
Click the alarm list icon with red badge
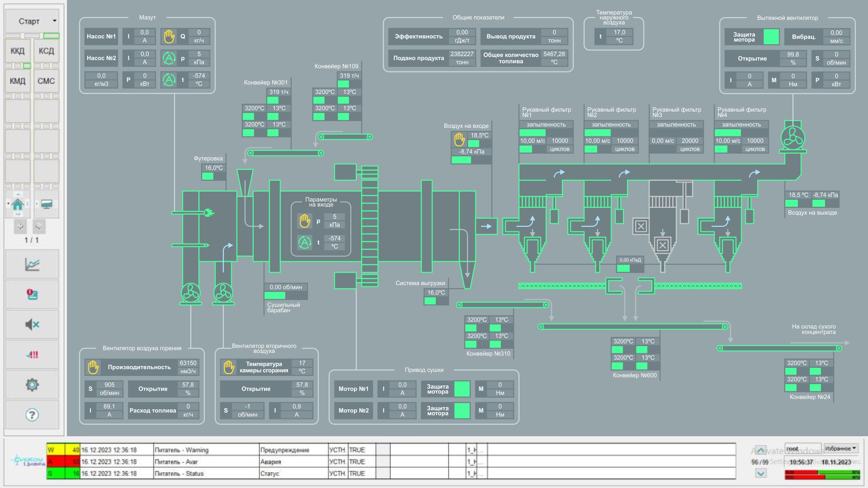32,295
